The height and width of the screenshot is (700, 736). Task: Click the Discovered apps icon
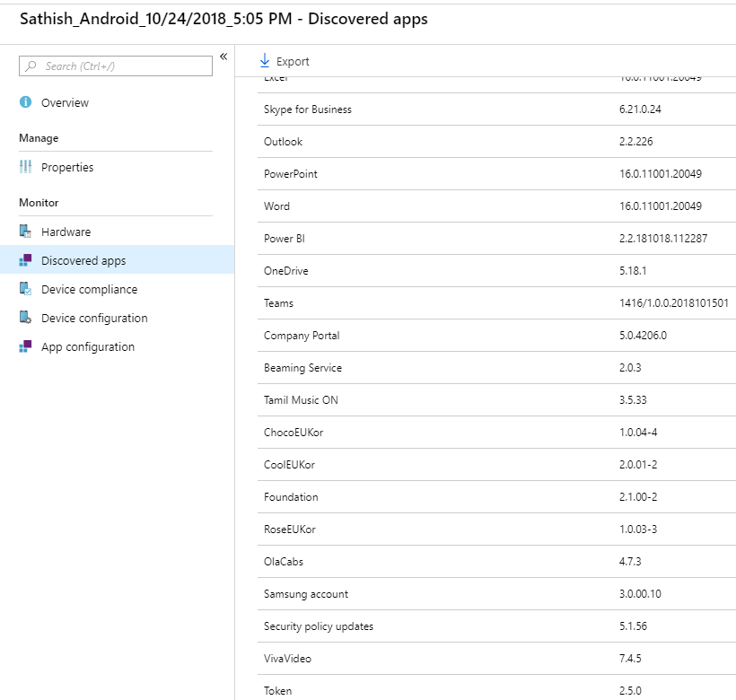point(25,260)
